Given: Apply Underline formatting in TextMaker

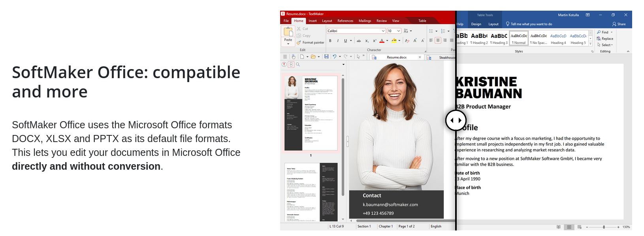Looking at the screenshot, I should pyautogui.click(x=345, y=41).
